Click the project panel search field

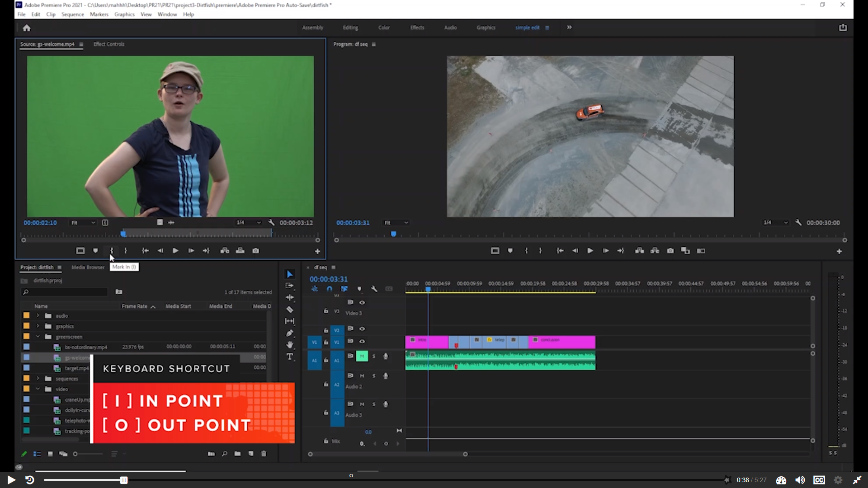[66, 292]
